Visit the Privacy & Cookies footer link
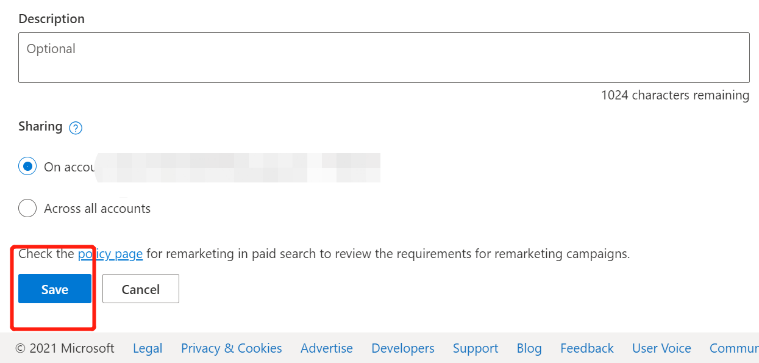Viewport: 759px width, 363px height. pyautogui.click(x=231, y=348)
